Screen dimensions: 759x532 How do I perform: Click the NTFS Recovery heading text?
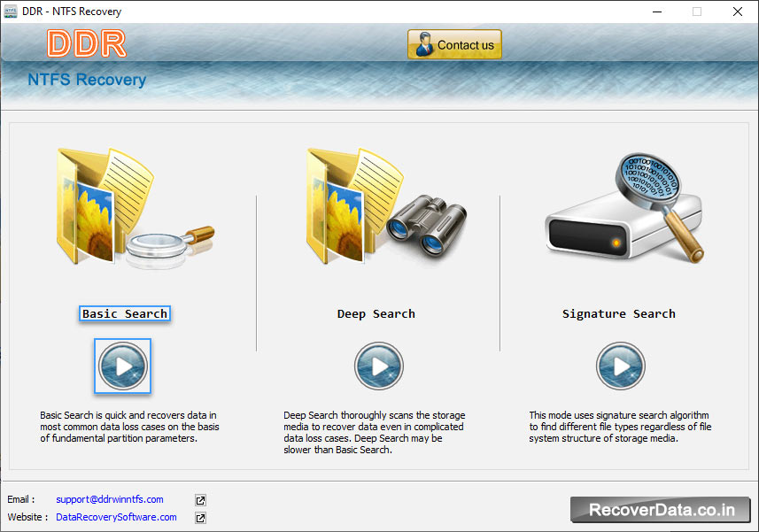tap(87, 80)
